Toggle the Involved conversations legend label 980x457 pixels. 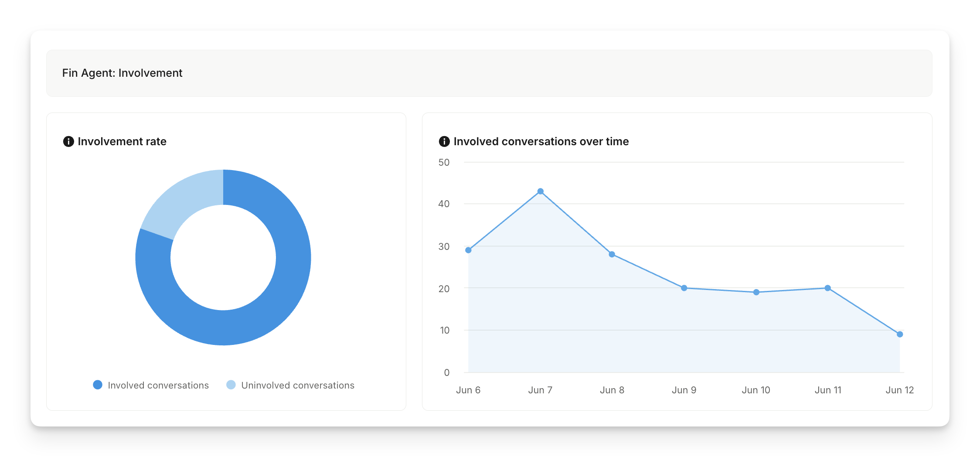158,385
